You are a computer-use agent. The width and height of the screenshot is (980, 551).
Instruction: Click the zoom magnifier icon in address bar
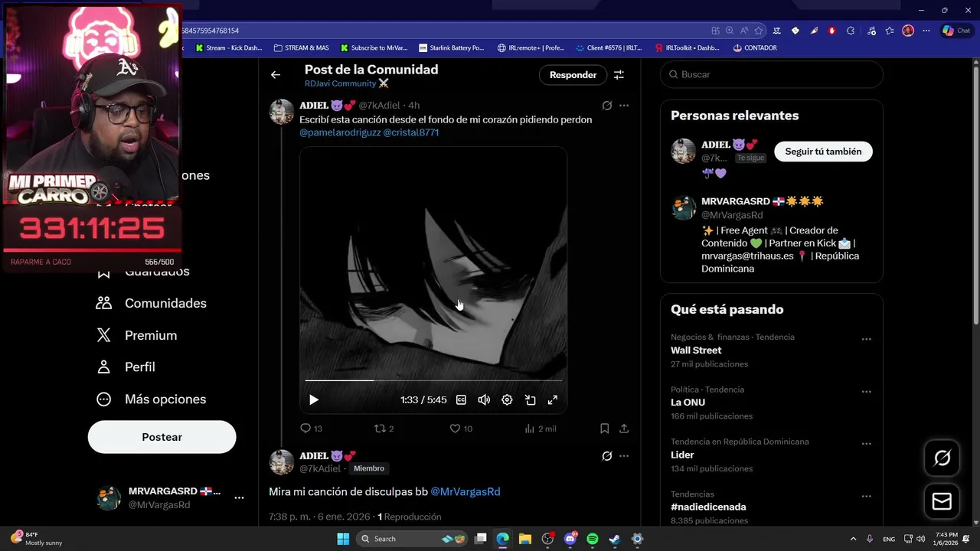point(730,31)
